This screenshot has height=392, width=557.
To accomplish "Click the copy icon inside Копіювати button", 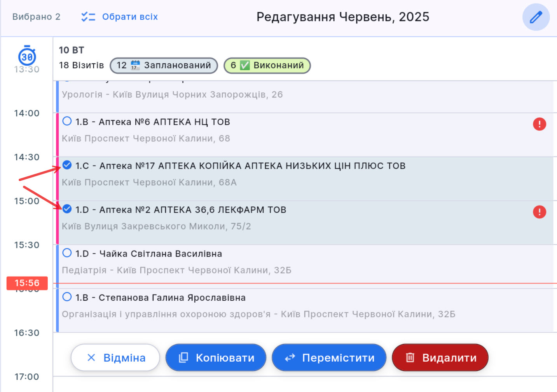I will click(x=185, y=357).
